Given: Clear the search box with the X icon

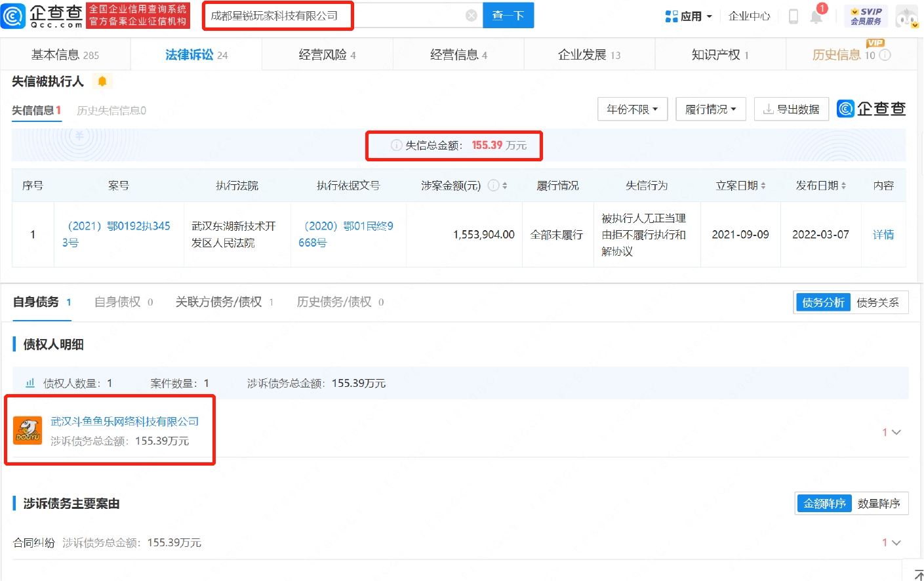Looking at the screenshot, I should [471, 16].
